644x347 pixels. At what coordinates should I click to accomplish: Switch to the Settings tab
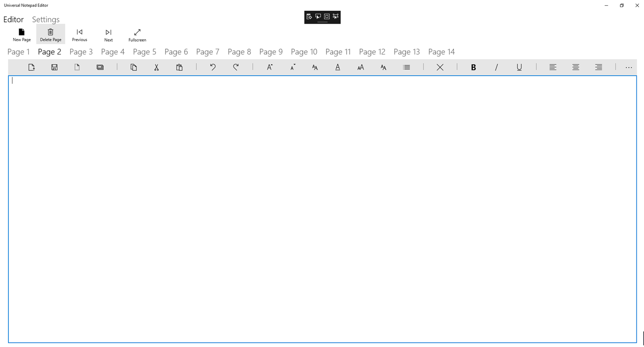46,20
